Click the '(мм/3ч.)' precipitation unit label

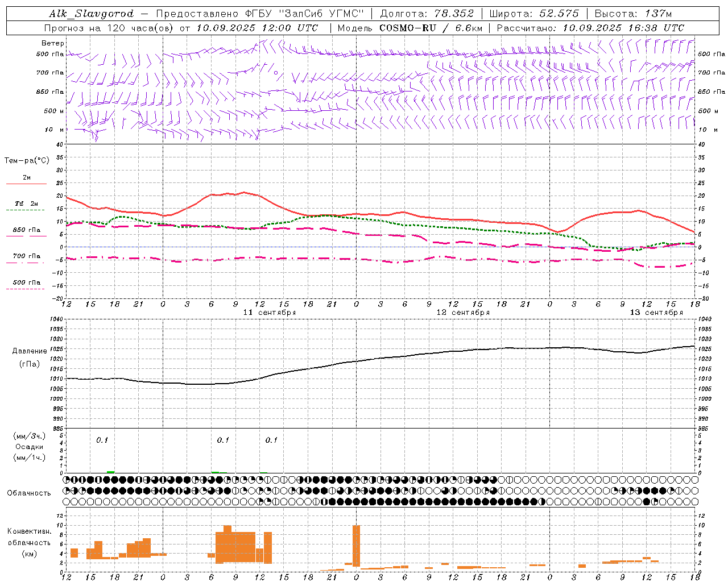point(30,436)
